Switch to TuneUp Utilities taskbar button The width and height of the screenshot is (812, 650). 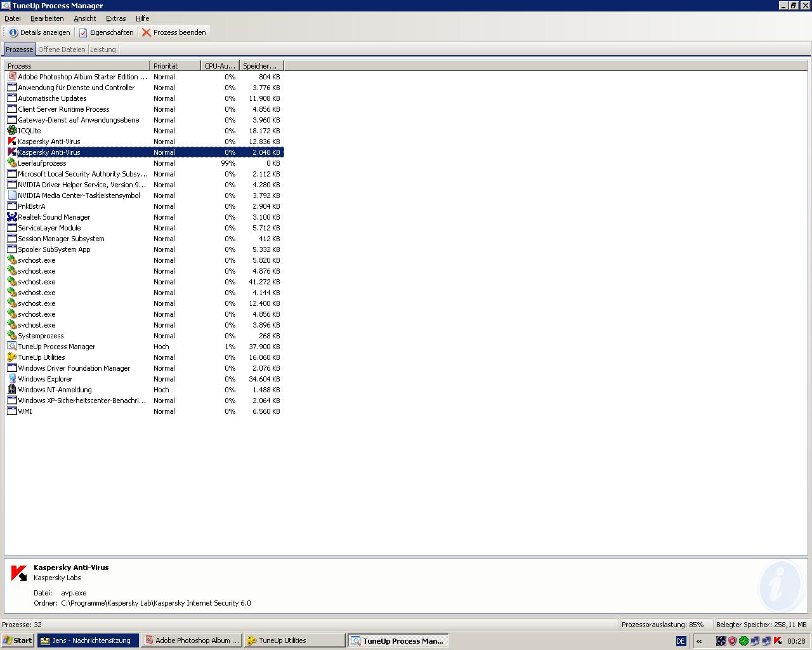click(x=295, y=641)
